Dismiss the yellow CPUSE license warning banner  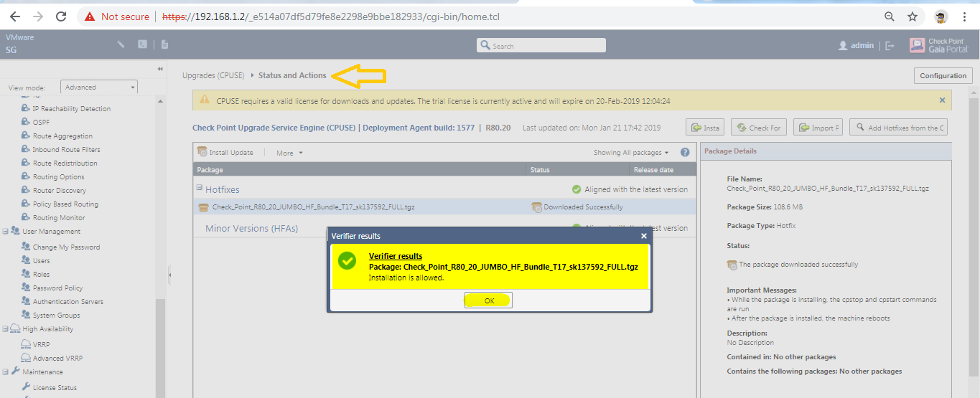[942, 100]
